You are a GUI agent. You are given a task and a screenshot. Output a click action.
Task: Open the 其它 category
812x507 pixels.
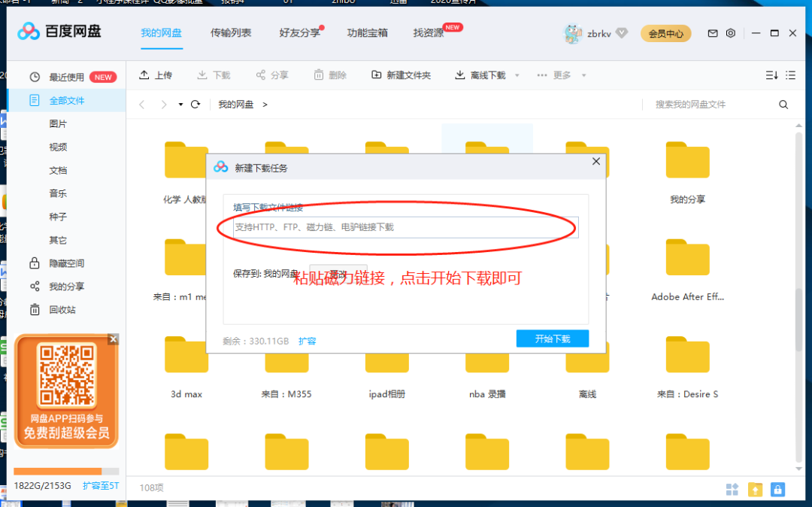(x=58, y=240)
